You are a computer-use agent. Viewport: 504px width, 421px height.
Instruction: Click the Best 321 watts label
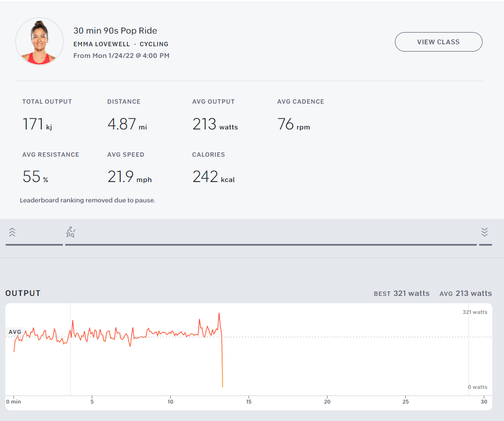pos(401,293)
